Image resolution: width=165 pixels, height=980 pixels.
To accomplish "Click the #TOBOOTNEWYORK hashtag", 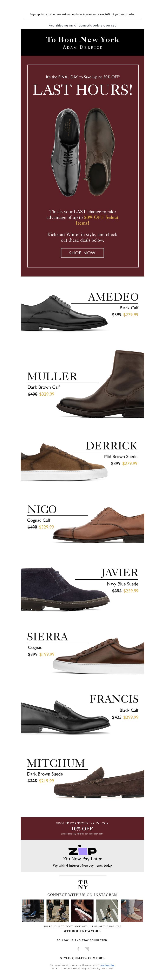I will [82, 931].
